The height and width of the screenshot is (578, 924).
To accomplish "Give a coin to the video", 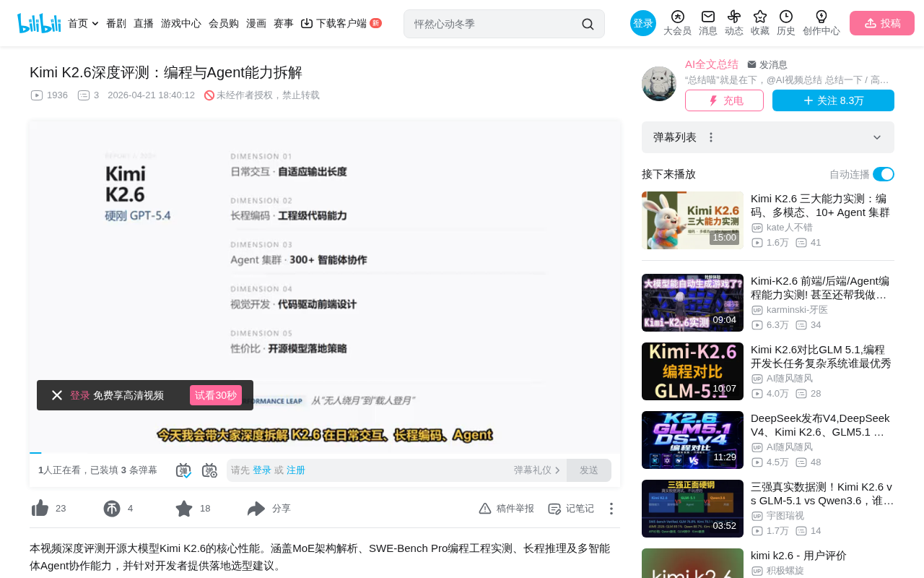I will 112,509.
